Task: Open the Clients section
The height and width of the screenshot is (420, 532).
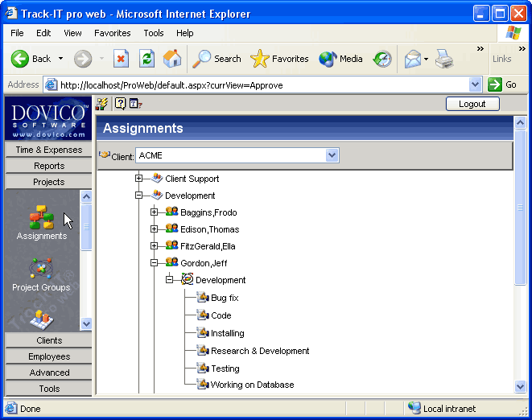Action: click(x=49, y=340)
